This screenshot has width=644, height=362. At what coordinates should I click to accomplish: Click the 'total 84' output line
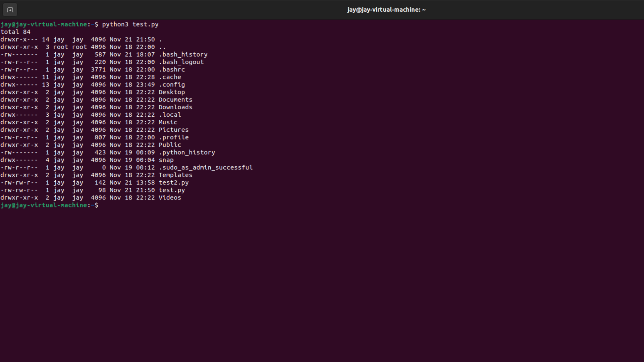tap(15, 32)
